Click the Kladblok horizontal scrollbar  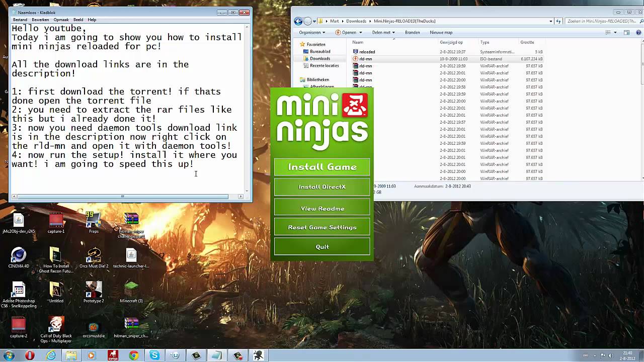tap(122, 197)
